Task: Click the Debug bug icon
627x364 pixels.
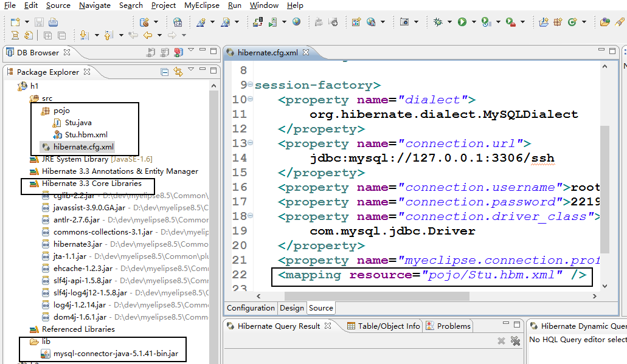Action: click(438, 22)
